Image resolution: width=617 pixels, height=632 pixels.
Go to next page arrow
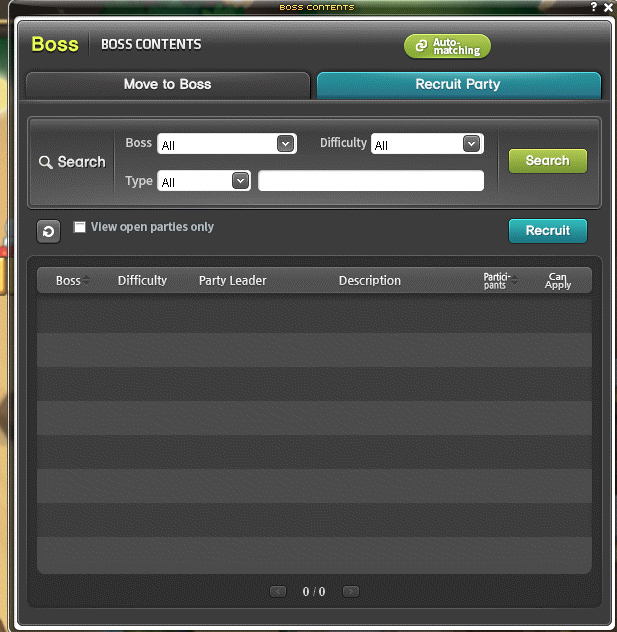(x=351, y=591)
